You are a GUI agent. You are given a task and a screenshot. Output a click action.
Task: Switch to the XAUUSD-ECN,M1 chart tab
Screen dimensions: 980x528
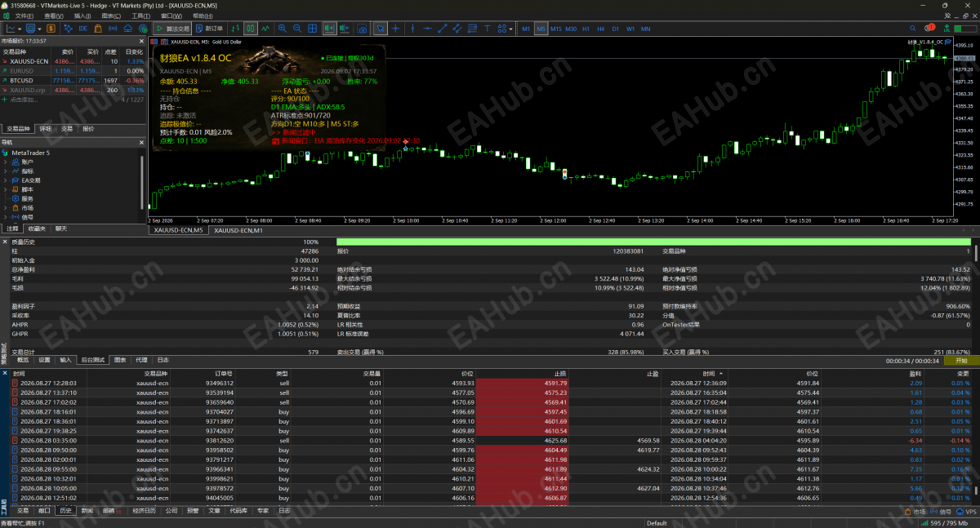[x=238, y=231]
